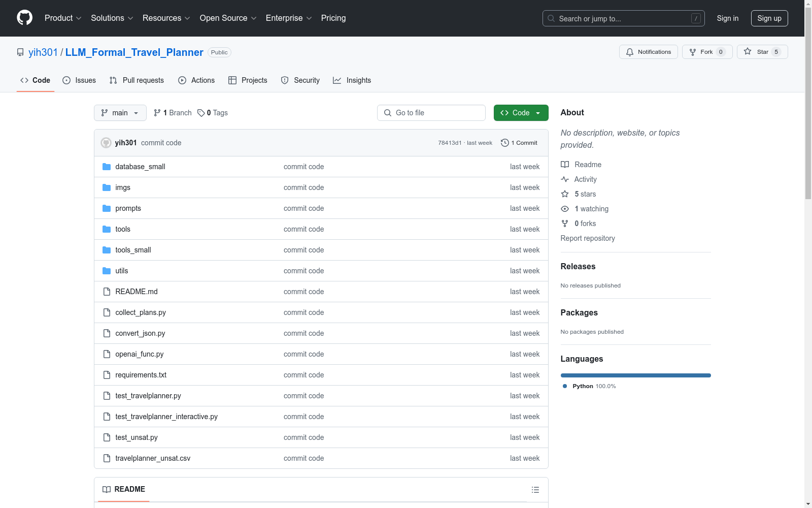Click the search magnifier icon in header
Image resolution: width=812 pixels, height=508 pixels.
(551, 18)
